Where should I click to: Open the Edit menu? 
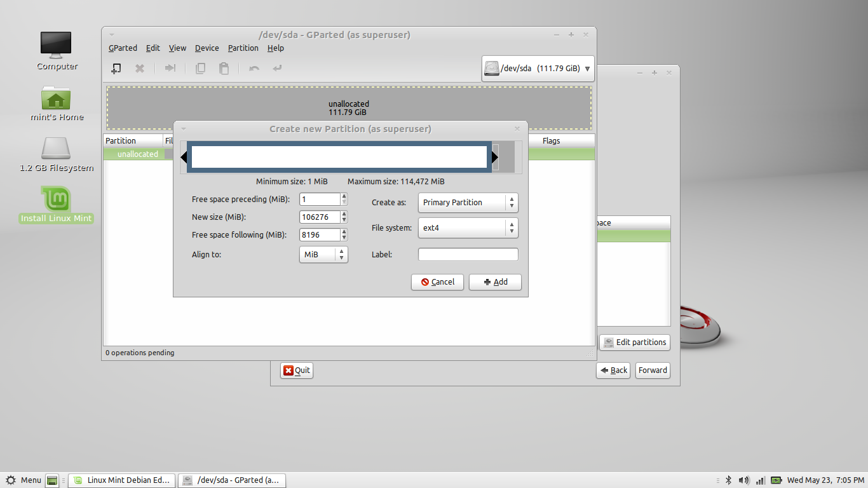click(x=153, y=48)
